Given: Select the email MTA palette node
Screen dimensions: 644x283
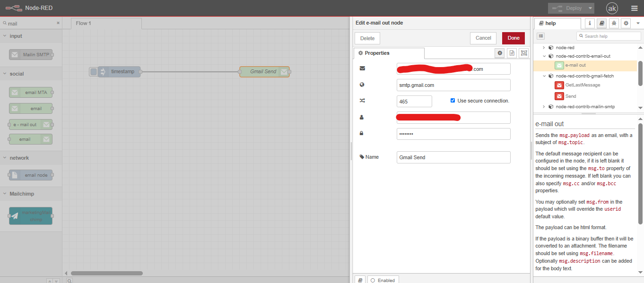Looking at the screenshot, I should (31, 93).
